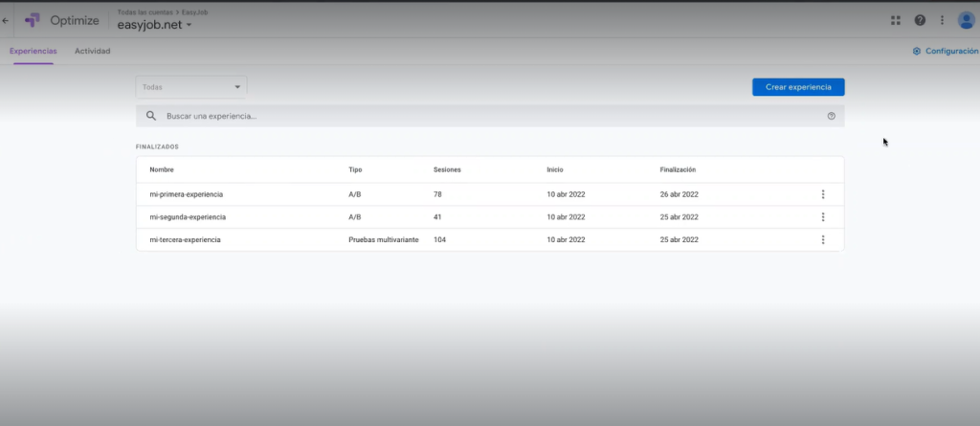Click the Sesiones column header
The height and width of the screenshot is (426, 980).
(x=447, y=169)
